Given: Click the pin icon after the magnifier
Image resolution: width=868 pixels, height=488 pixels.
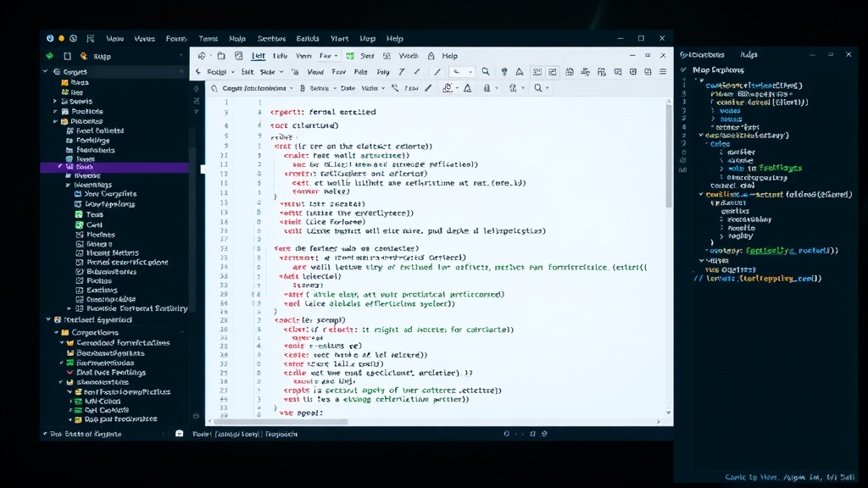Looking at the screenshot, I should [x=504, y=72].
